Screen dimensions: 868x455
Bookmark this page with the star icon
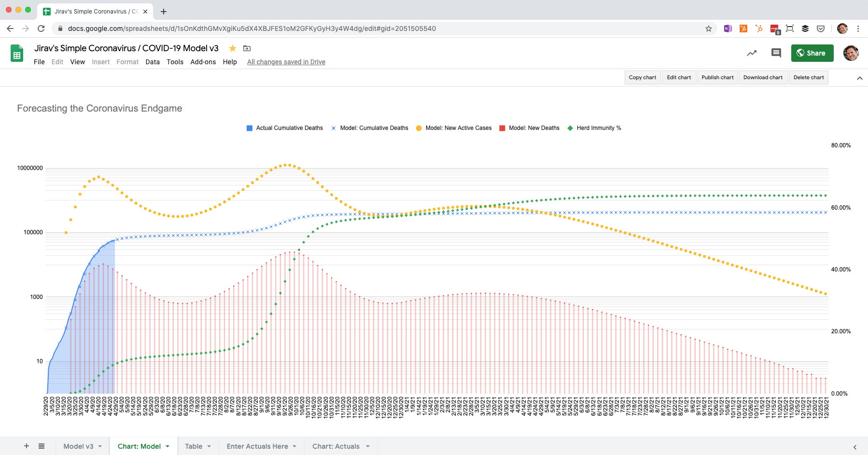tap(708, 28)
